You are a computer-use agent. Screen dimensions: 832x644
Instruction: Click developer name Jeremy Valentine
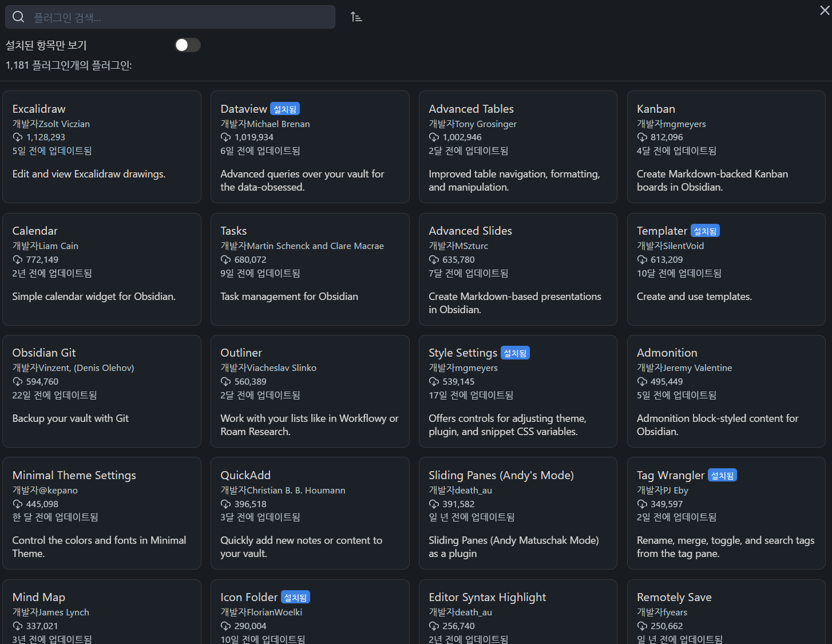(x=698, y=368)
